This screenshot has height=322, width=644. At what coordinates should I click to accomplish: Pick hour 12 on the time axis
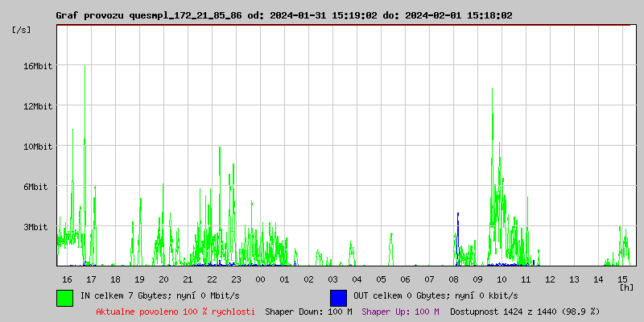point(550,279)
